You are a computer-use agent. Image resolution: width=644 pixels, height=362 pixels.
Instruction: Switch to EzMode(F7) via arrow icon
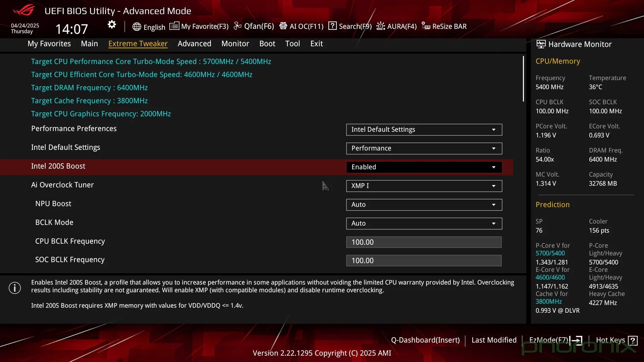click(x=577, y=341)
